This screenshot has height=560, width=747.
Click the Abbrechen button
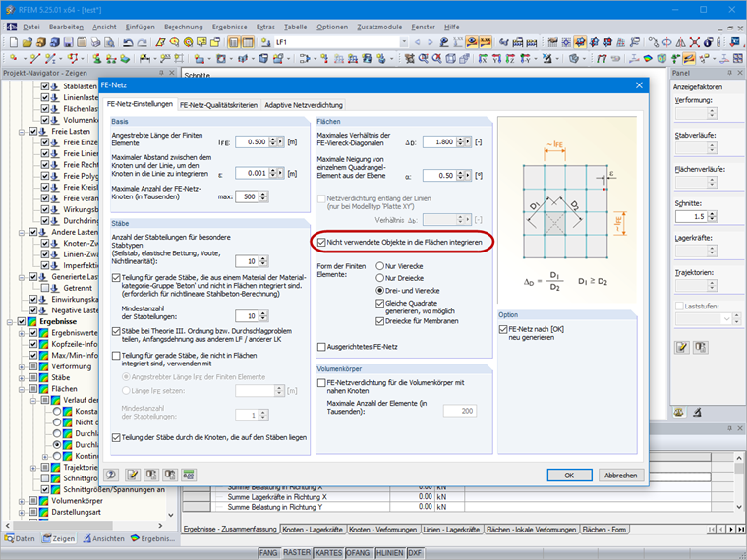click(x=621, y=476)
